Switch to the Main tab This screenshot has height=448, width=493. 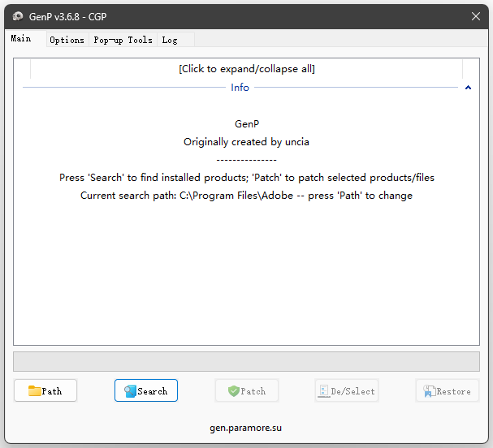(x=25, y=39)
